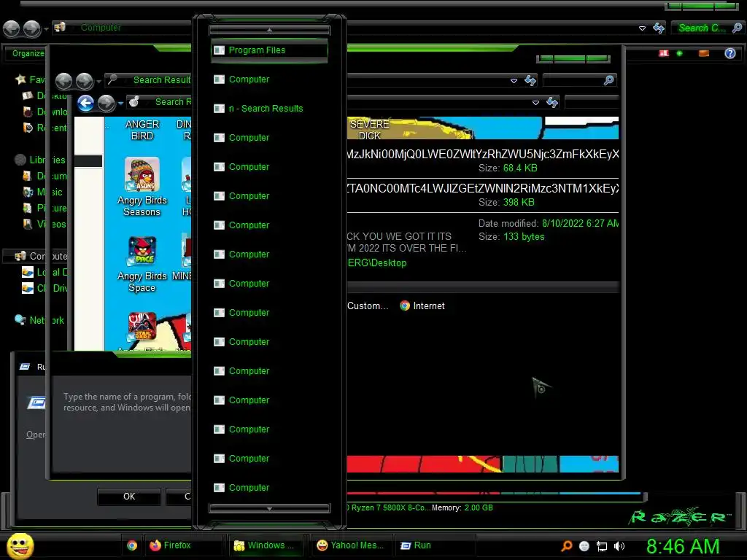Open the smiley Start button
The height and width of the screenshot is (560, 747).
[x=20, y=546]
